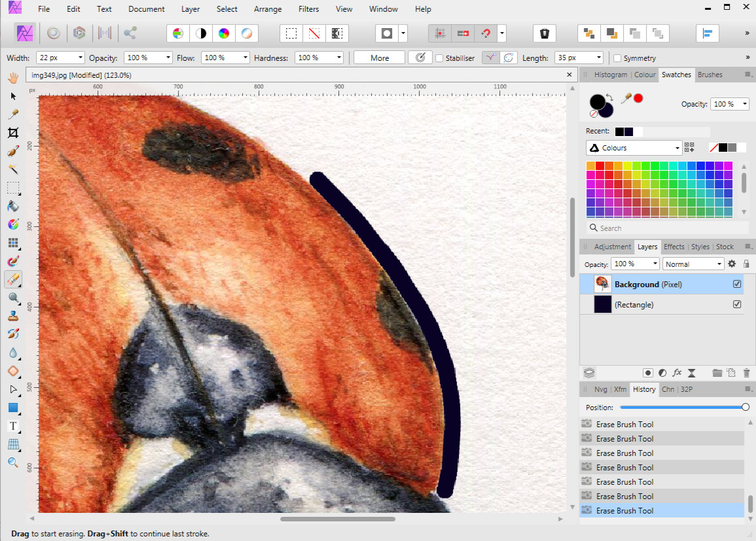The height and width of the screenshot is (541, 756).
Task: Apply Auto White Balance from toolbar
Action: [246, 33]
